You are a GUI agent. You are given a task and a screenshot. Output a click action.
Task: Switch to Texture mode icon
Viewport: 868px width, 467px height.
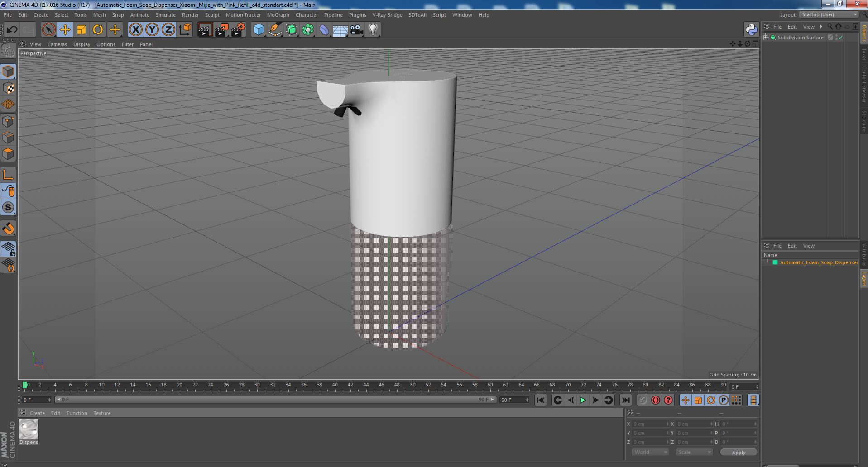[8, 88]
